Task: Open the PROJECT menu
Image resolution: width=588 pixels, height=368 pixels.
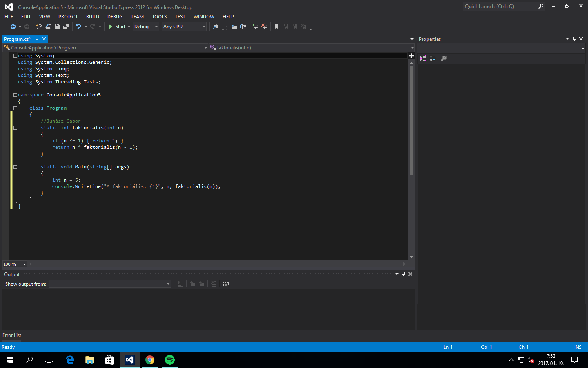Action: [x=68, y=17]
